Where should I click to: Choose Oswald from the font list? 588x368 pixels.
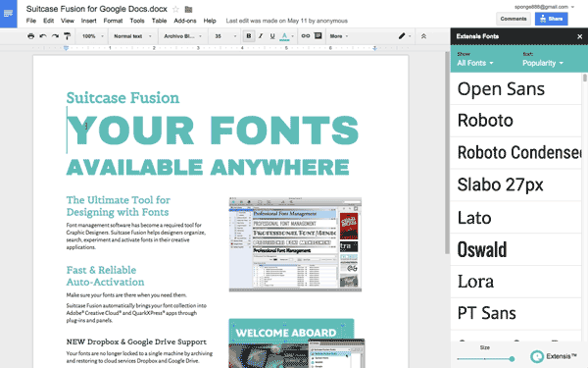pyautogui.click(x=516, y=249)
